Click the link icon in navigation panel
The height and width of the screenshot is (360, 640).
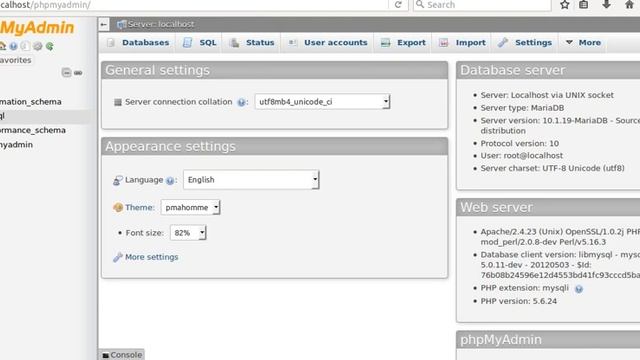pos(78,73)
